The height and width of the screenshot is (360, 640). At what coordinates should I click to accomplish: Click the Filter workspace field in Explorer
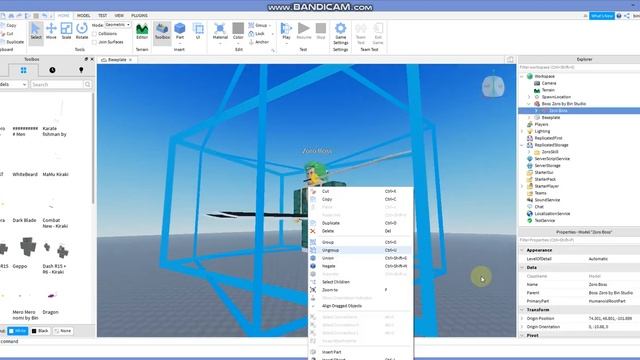579,67
